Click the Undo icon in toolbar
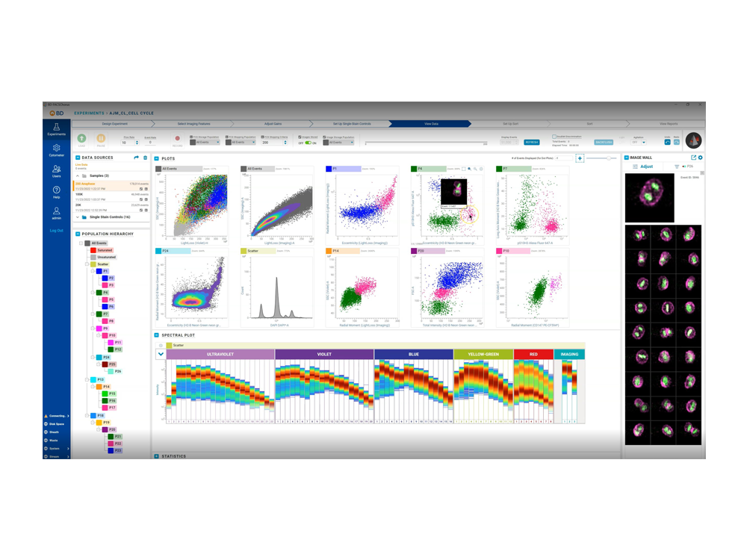This screenshot has height=560, width=747. click(x=667, y=142)
